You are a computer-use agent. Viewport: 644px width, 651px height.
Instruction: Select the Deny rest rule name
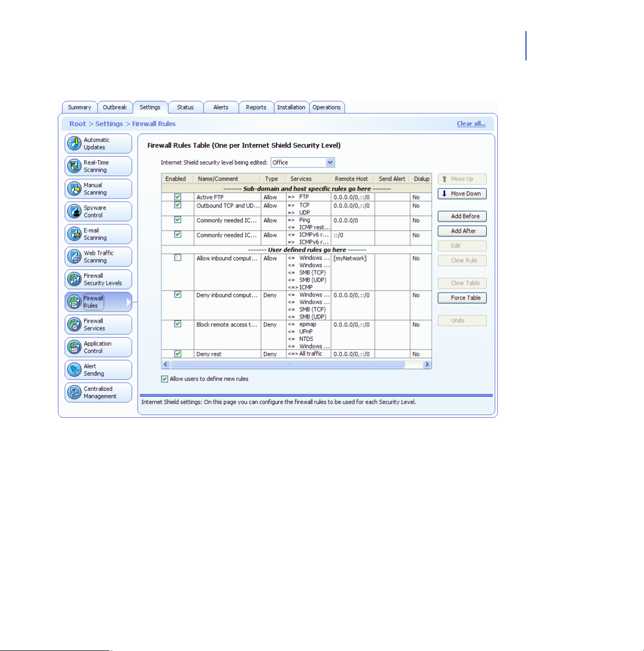[x=209, y=354]
